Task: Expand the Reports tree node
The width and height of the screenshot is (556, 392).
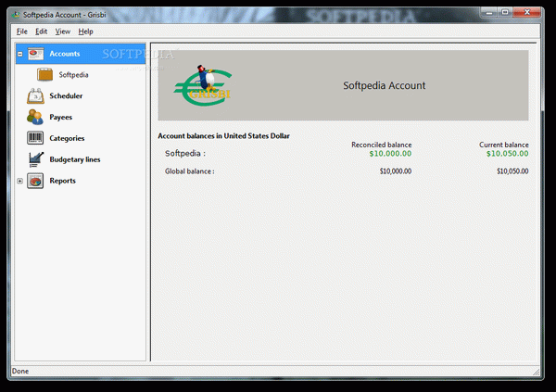Action: coord(20,181)
